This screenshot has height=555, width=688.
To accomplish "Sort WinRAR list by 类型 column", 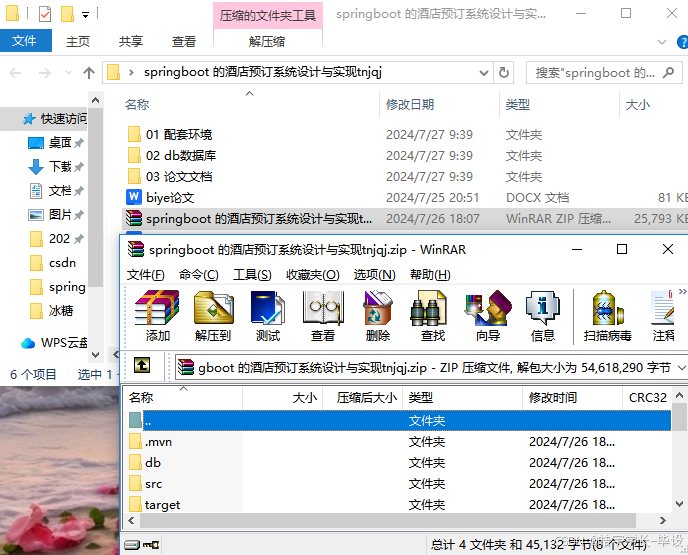I will point(462,397).
